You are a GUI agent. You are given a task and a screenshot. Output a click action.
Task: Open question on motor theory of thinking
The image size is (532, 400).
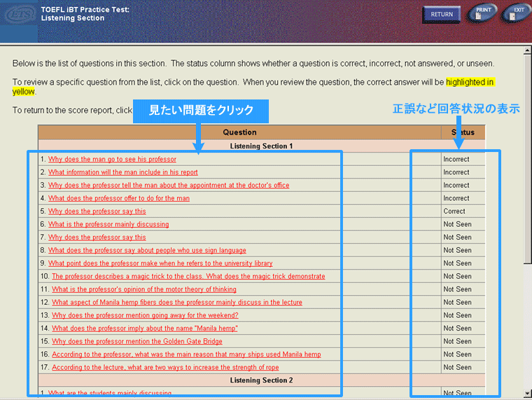144,289
